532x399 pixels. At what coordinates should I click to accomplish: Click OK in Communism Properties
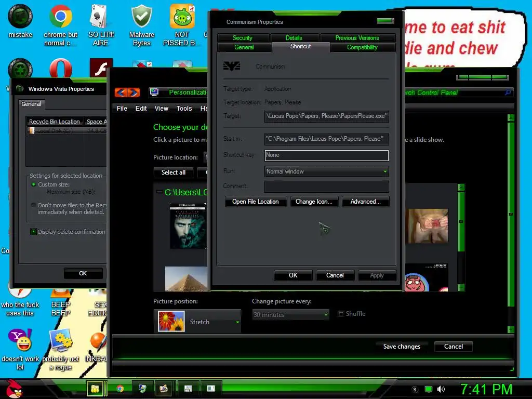pos(293,275)
